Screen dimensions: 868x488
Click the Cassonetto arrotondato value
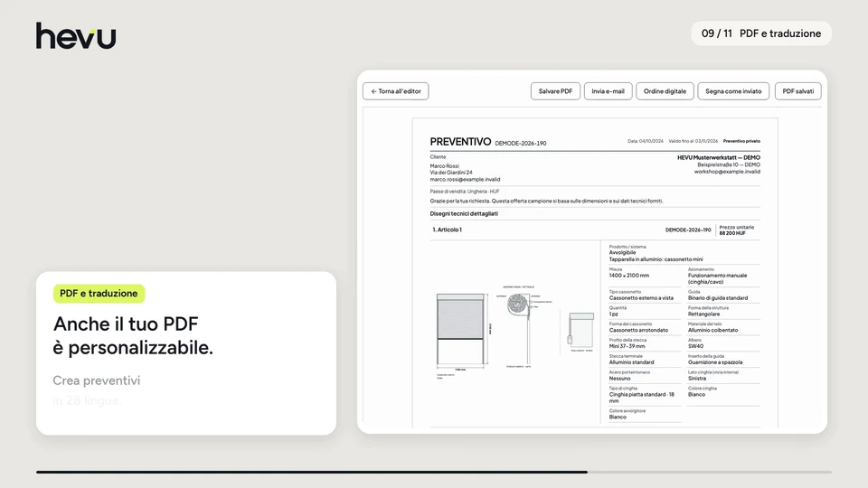point(638,330)
